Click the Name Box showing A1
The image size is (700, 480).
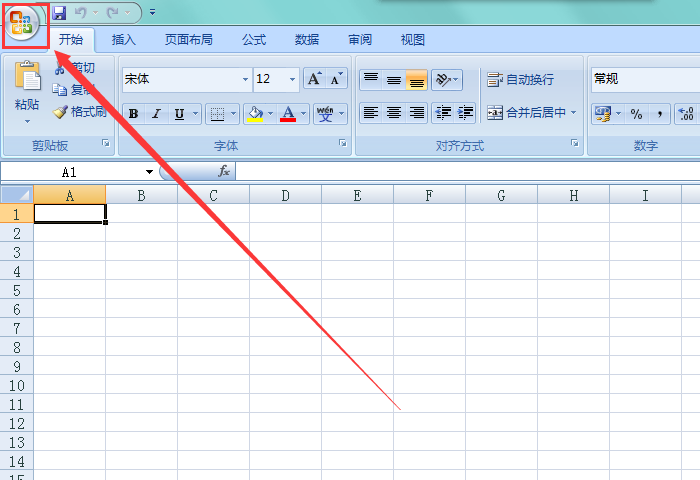coord(71,172)
